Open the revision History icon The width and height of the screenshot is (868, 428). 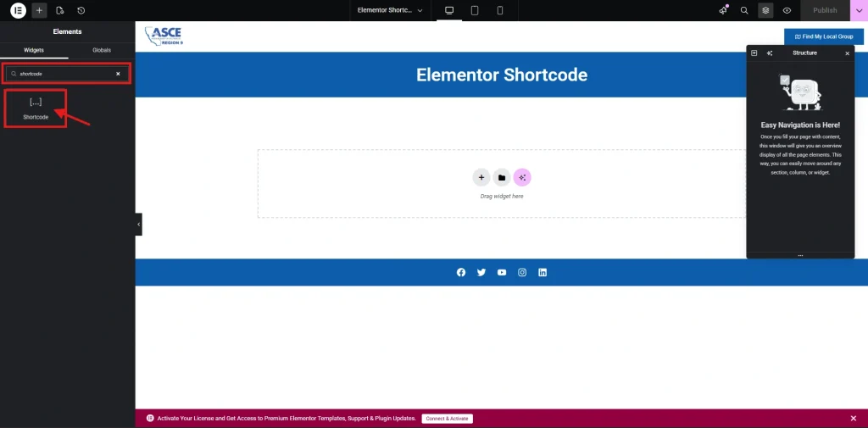click(81, 10)
